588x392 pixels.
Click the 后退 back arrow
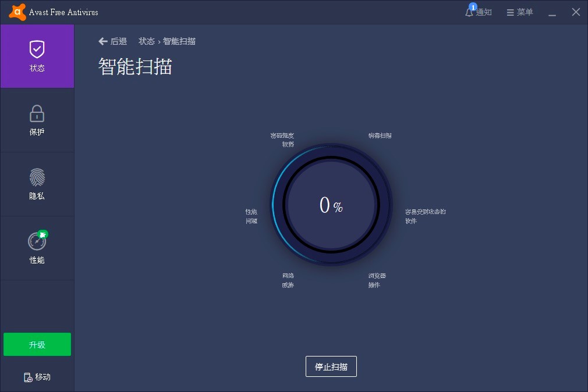(102, 41)
